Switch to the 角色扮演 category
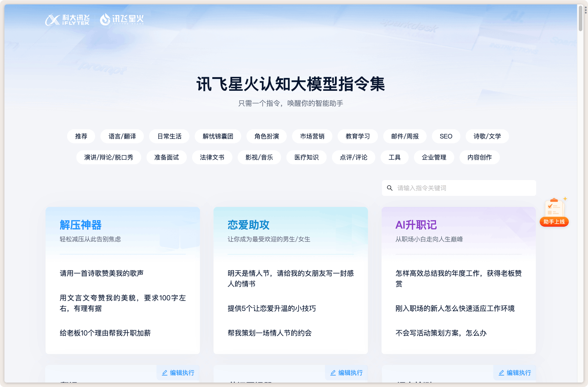This screenshot has height=387, width=588. [x=266, y=136]
